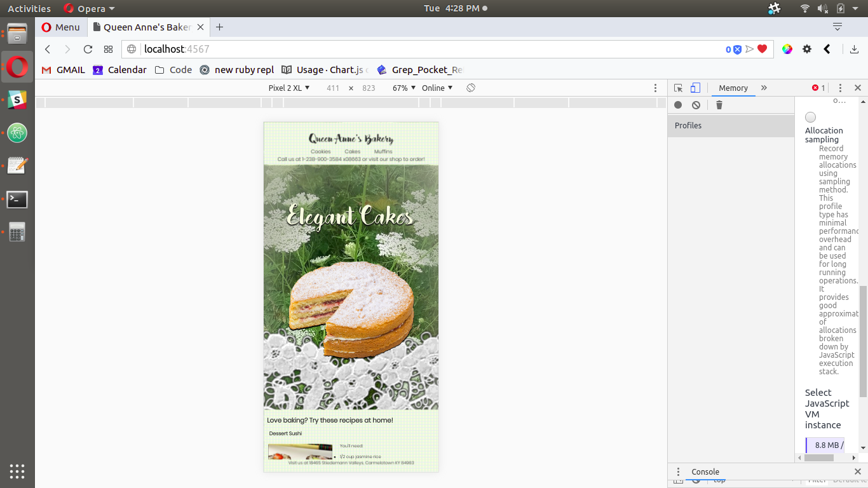The height and width of the screenshot is (488, 868).
Task: Click the My Flow send icon
Action: [x=750, y=50]
